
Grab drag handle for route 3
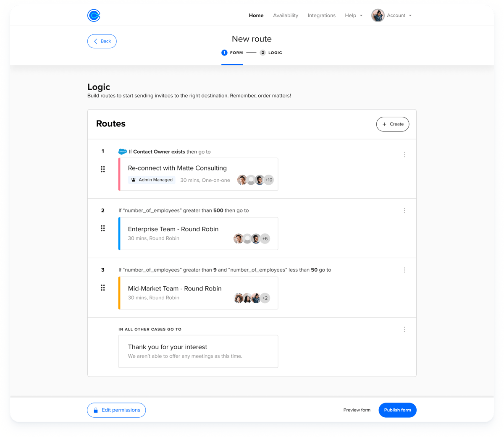coord(103,288)
